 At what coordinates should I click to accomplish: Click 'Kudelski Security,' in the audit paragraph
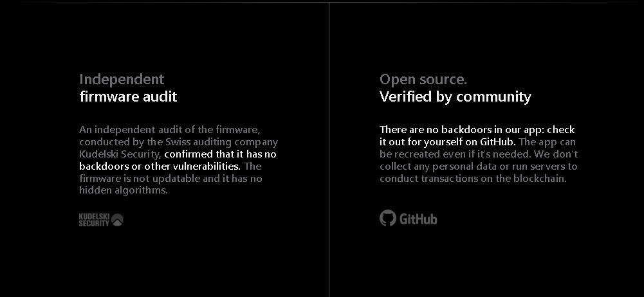pos(120,154)
